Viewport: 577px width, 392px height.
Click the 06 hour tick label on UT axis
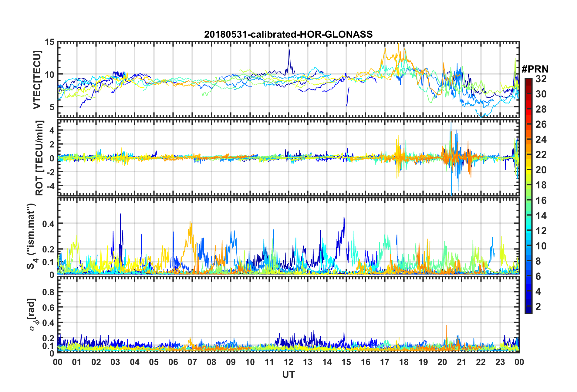pyautogui.click(x=173, y=362)
